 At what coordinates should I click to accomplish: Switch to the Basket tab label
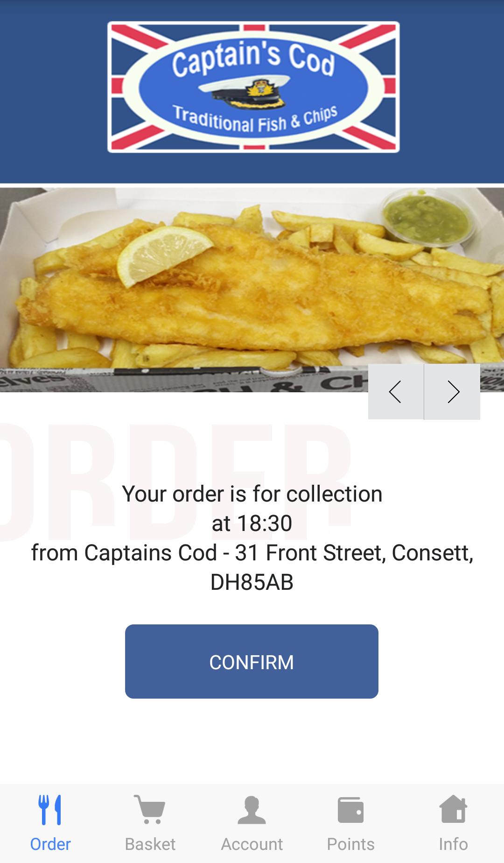click(x=150, y=844)
